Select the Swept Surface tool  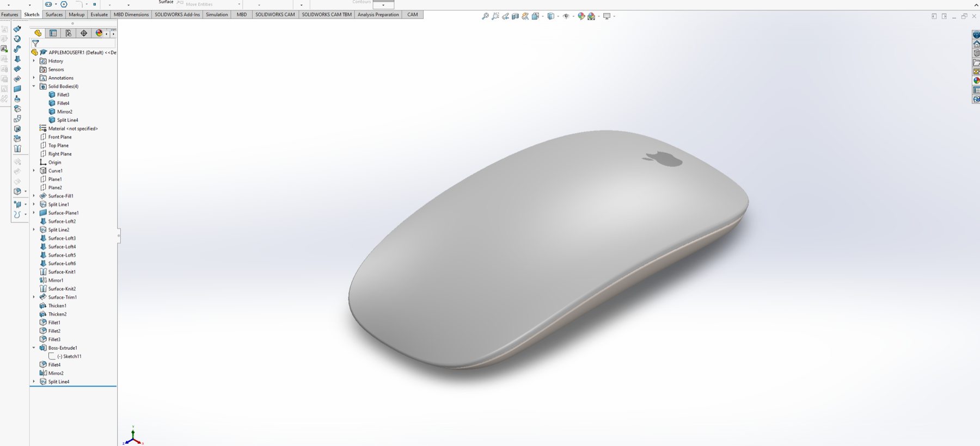tap(17, 49)
